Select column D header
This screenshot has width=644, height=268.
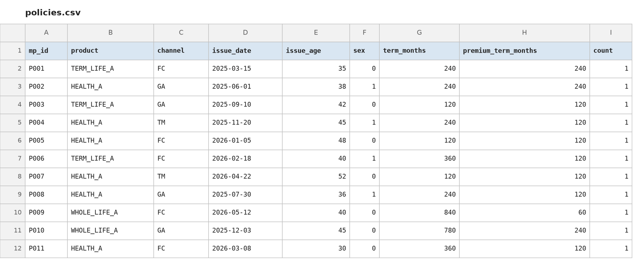pos(245,33)
